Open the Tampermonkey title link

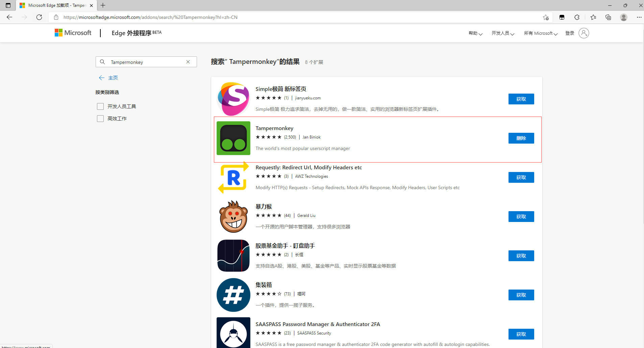point(274,128)
